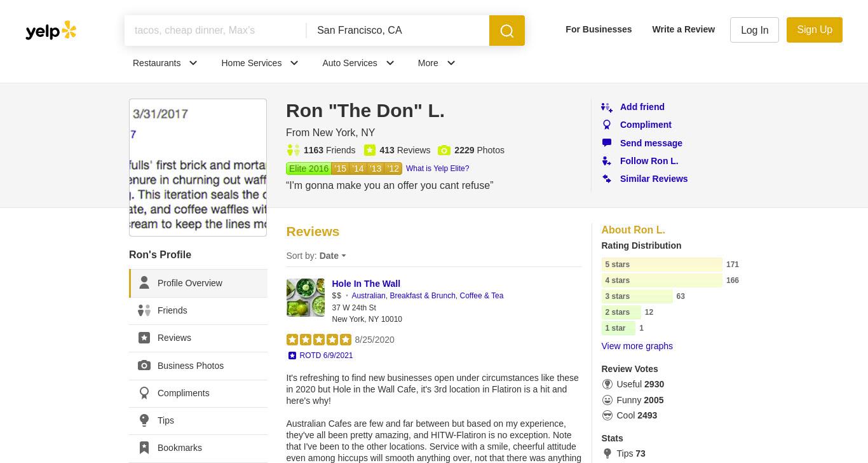Click the star Reviews icon near 413
Image resolution: width=868 pixels, height=463 pixels.
click(x=370, y=150)
